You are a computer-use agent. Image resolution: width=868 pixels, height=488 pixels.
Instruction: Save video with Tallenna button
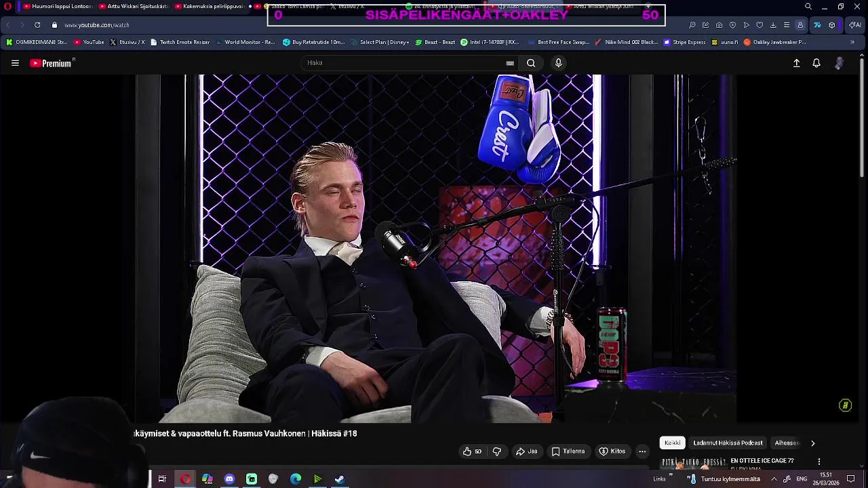point(568,451)
